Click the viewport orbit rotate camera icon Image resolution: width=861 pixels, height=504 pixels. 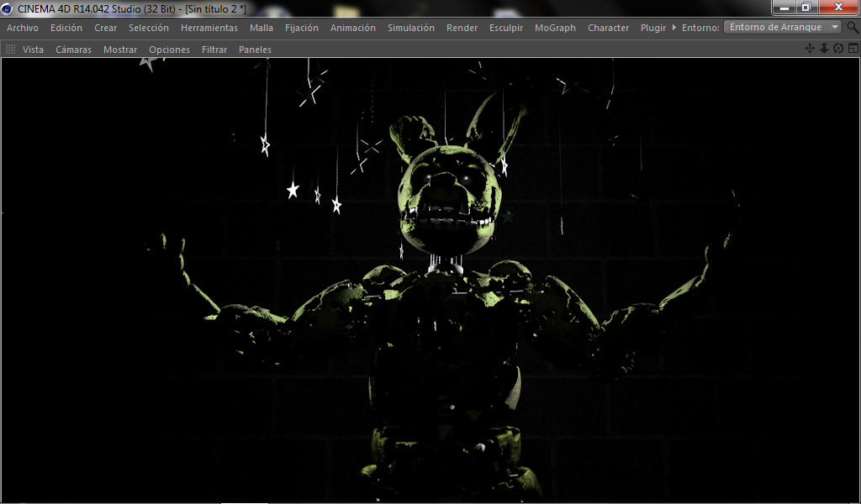coord(838,49)
